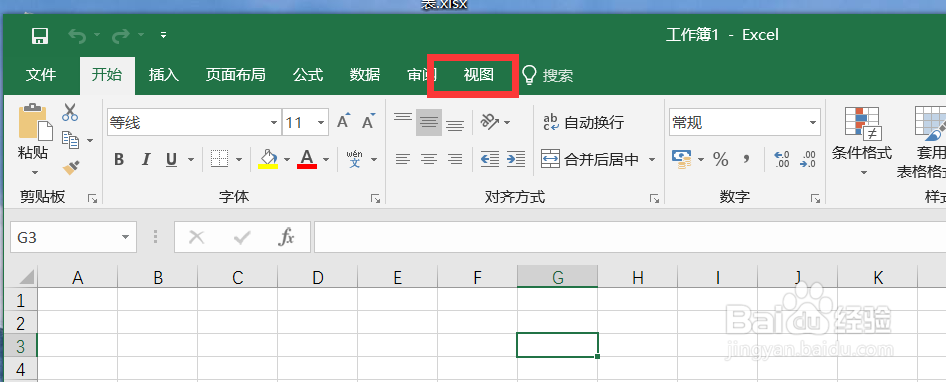The width and height of the screenshot is (946, 382).
Task: Toggle Bold formatting
Action: [119, 159]
